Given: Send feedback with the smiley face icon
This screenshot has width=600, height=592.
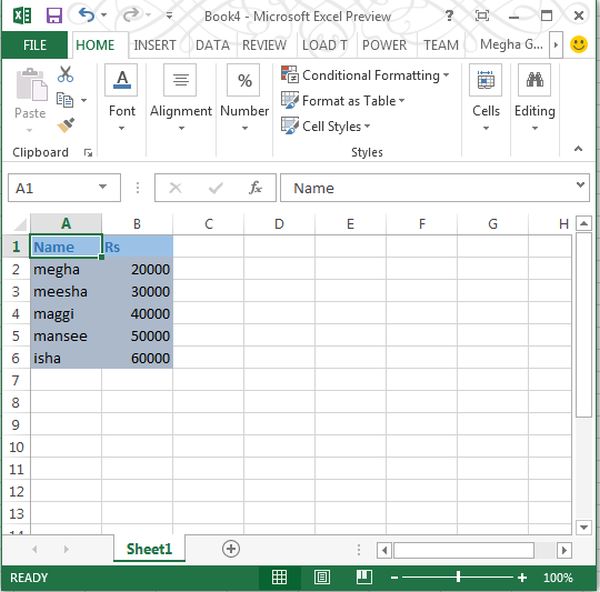Looking at the screenshot, I should [x=579, y=44].
